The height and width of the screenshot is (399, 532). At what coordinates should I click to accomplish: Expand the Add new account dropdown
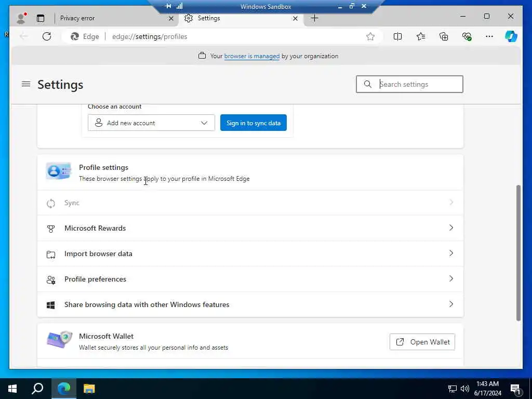pyautogui.click(x=151, y=123)
